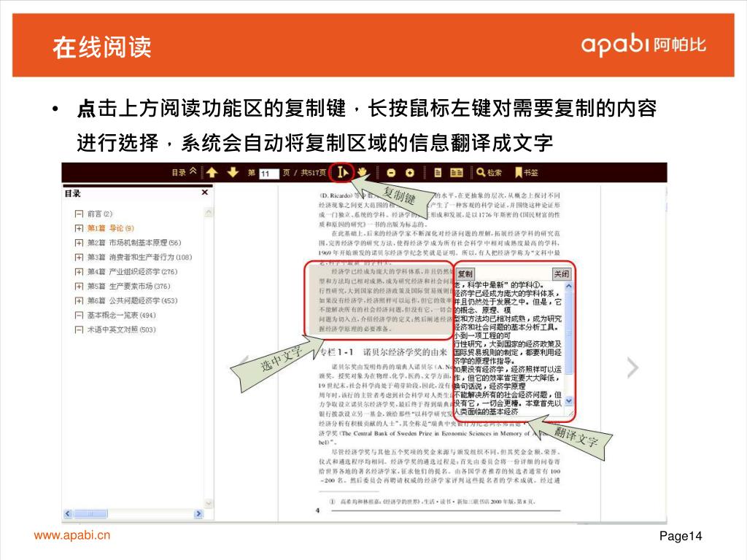Turn to next page with right chevron

632,367
